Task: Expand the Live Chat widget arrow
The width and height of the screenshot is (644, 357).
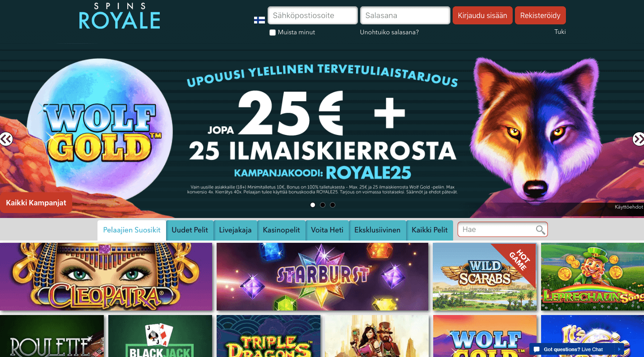Action: [x=620, y=349]
